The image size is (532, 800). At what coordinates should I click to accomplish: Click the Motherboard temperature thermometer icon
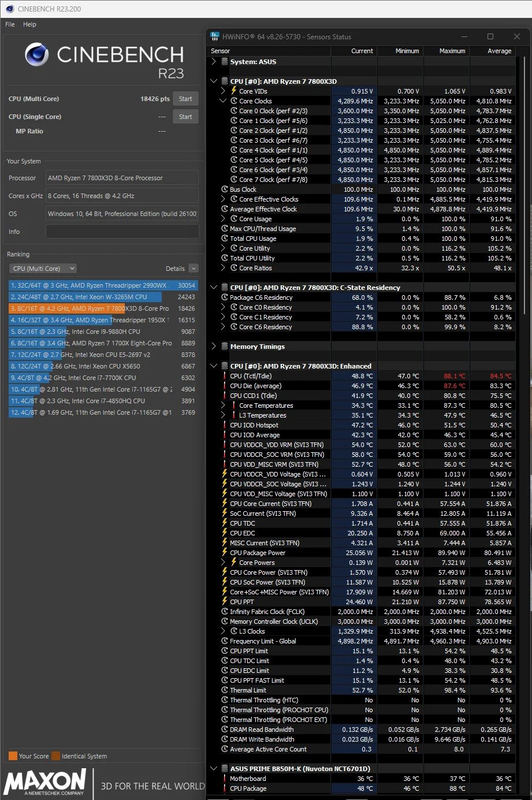click(x=225, y=779)
